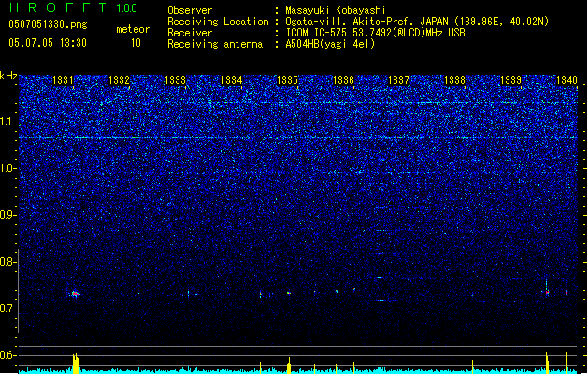Select the 1339 time marker
Image resolution: width=588 pixels, height=374 pixels.
point(510,80)
